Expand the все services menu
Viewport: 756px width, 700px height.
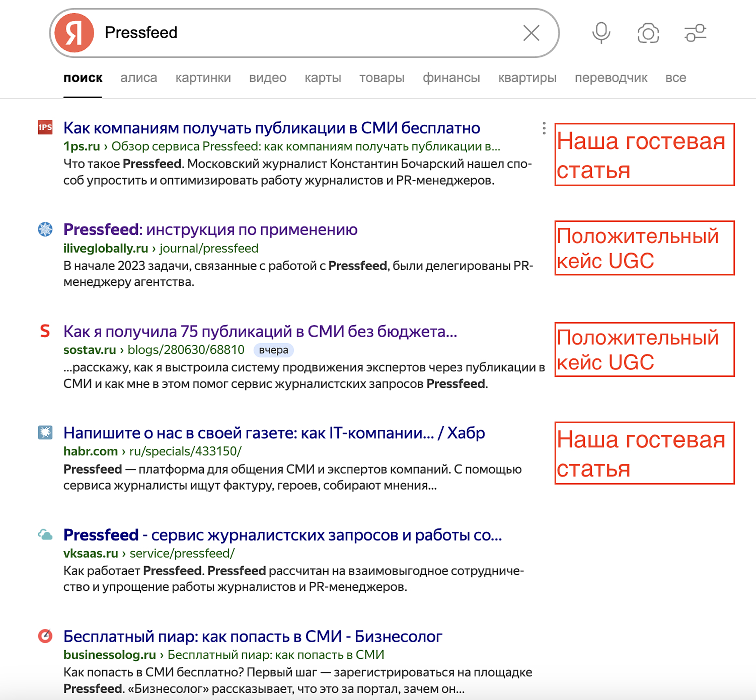675,78
